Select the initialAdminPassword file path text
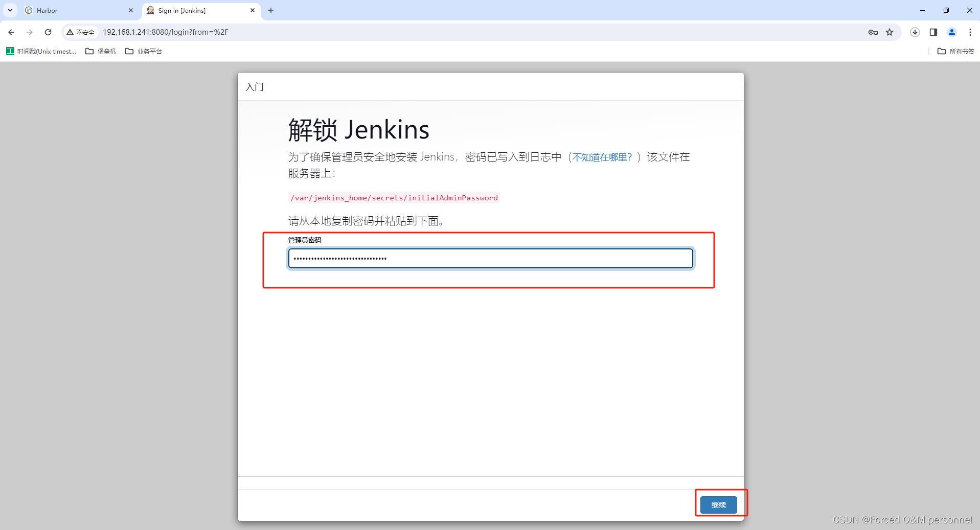This screenshot has width=980, height=530. 394,198
